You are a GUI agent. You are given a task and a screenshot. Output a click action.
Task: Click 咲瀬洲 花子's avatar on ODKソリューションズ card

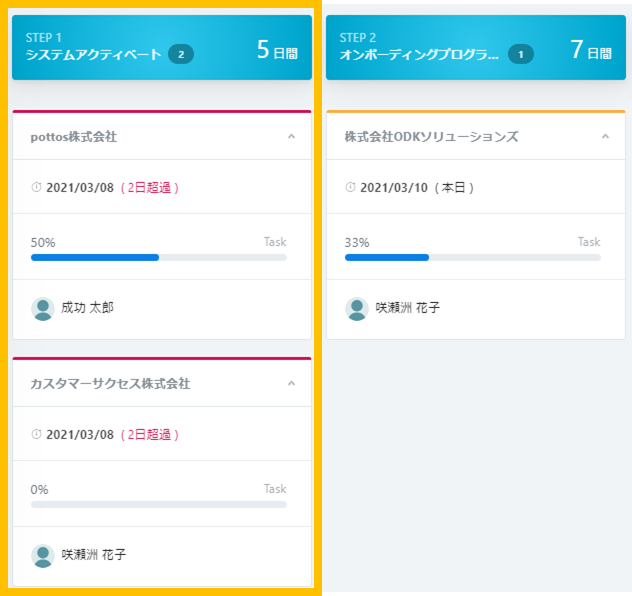(x=357, y=309)
